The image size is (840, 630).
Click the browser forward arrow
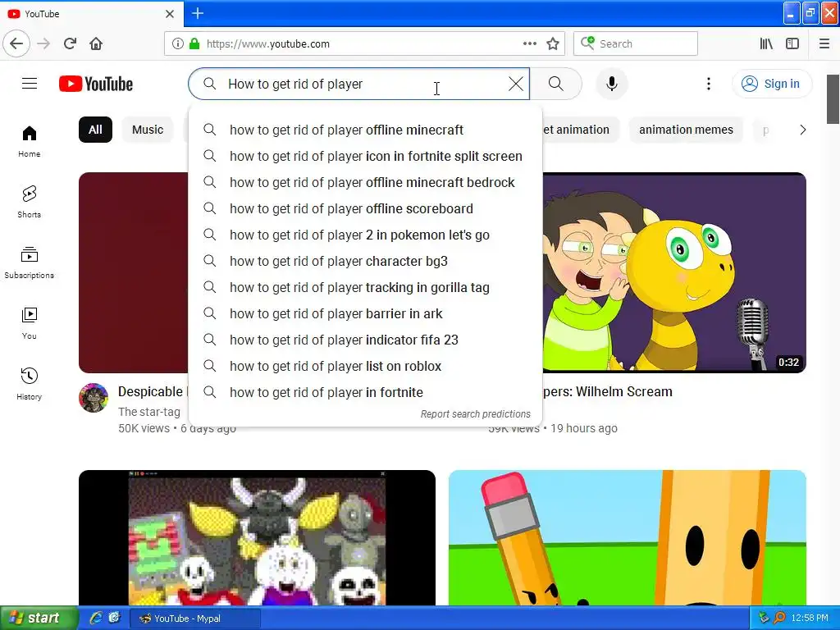coord(43,43)
